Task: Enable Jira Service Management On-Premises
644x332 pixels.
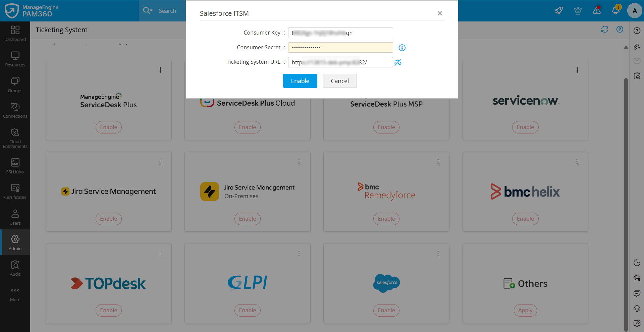Action: point(248,219)
